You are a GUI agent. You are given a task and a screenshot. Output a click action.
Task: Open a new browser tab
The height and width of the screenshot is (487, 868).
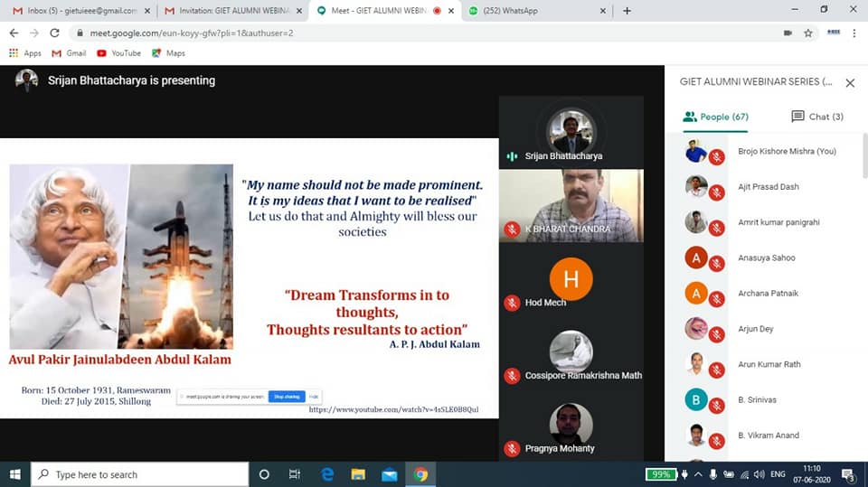click(x=627, y=11)
